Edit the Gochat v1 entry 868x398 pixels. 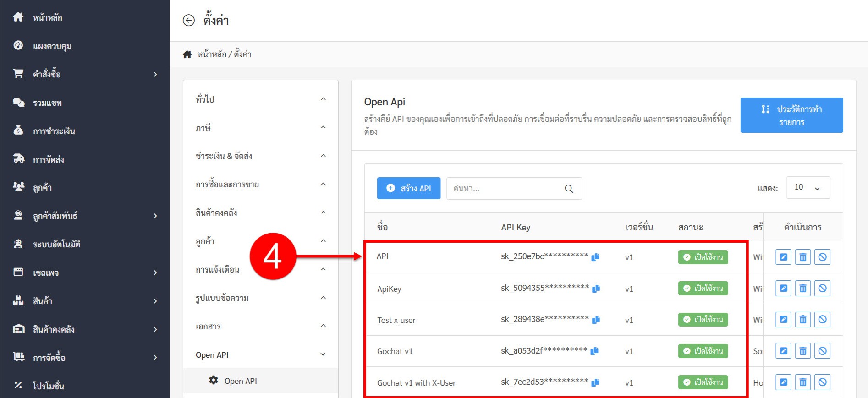tap(783, 351)
